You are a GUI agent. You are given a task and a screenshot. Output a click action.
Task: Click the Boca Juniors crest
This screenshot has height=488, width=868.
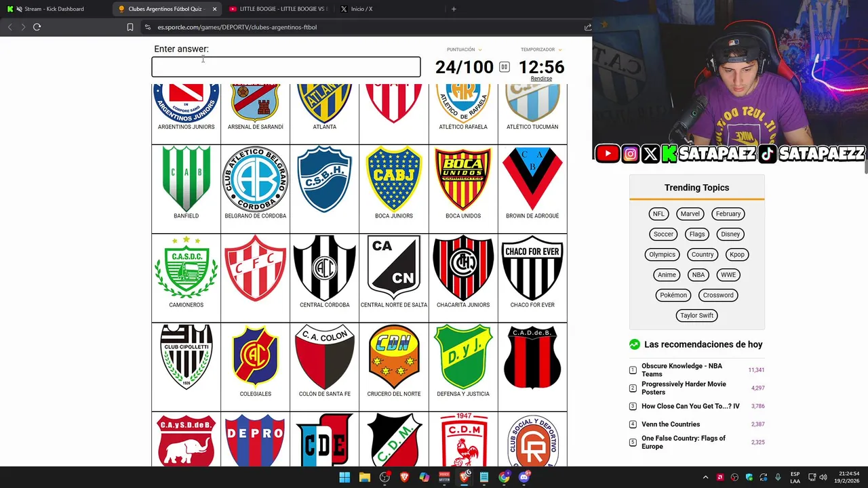point(394,179)
